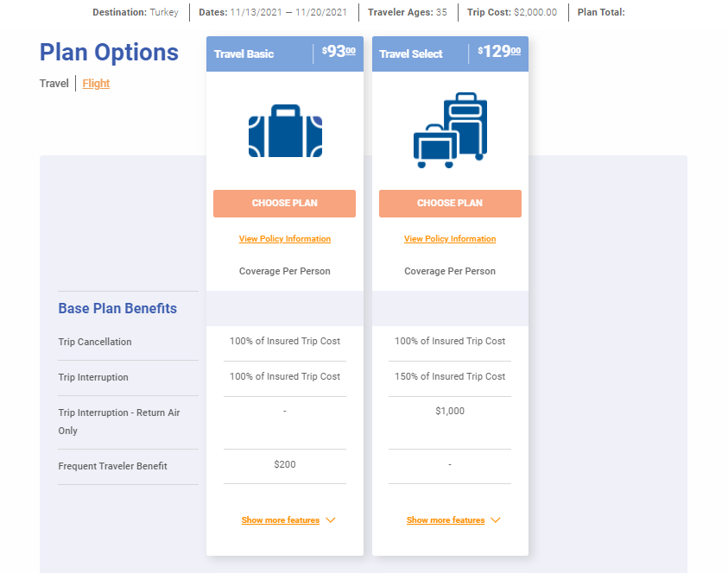View Policy Information for Travel Basic
Screen dimensions: 728x573
(285, 238)
